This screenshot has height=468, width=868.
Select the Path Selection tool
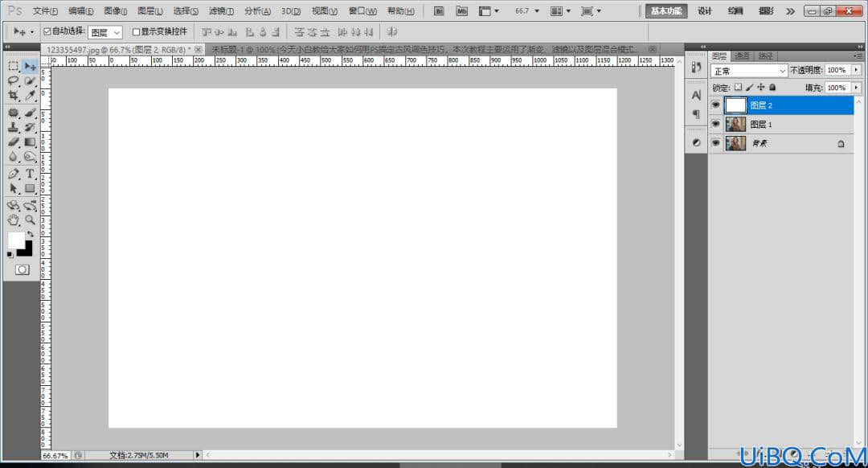14,189
